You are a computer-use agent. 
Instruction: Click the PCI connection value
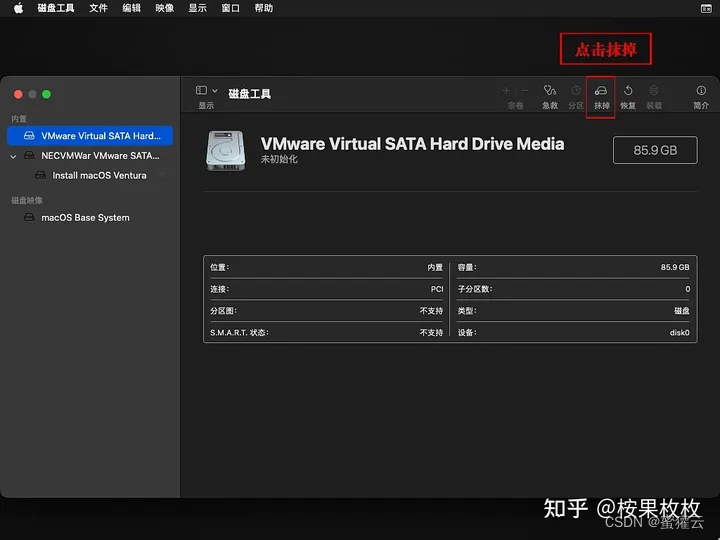(437, 289)
